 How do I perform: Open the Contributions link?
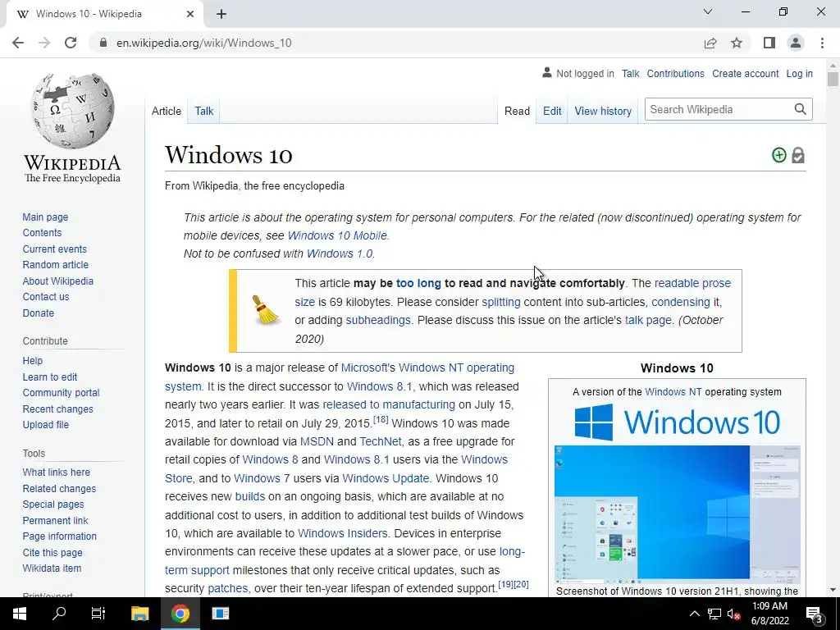tap(676, 74)
